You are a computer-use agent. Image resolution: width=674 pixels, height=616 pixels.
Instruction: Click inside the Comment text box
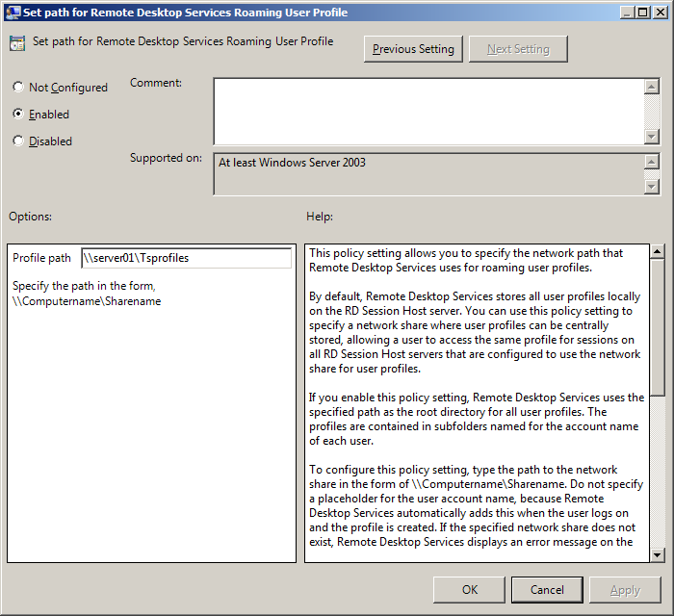pos(429,112)
